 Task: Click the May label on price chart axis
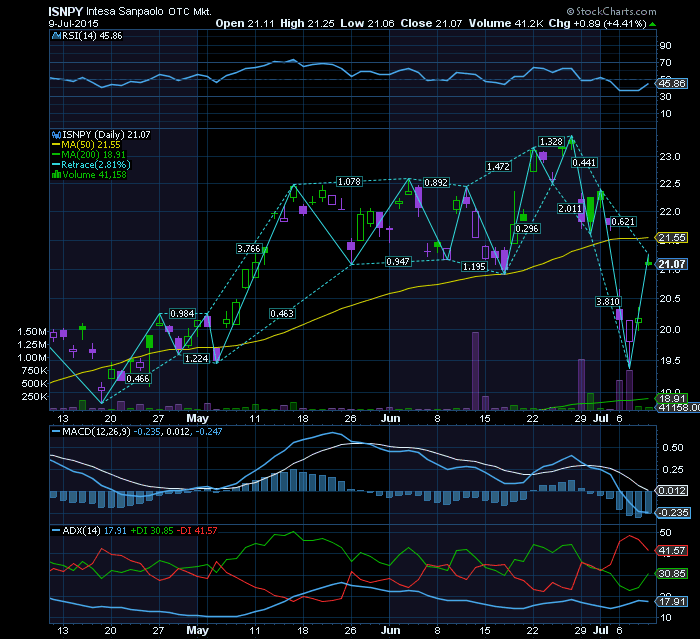(197, 418)
